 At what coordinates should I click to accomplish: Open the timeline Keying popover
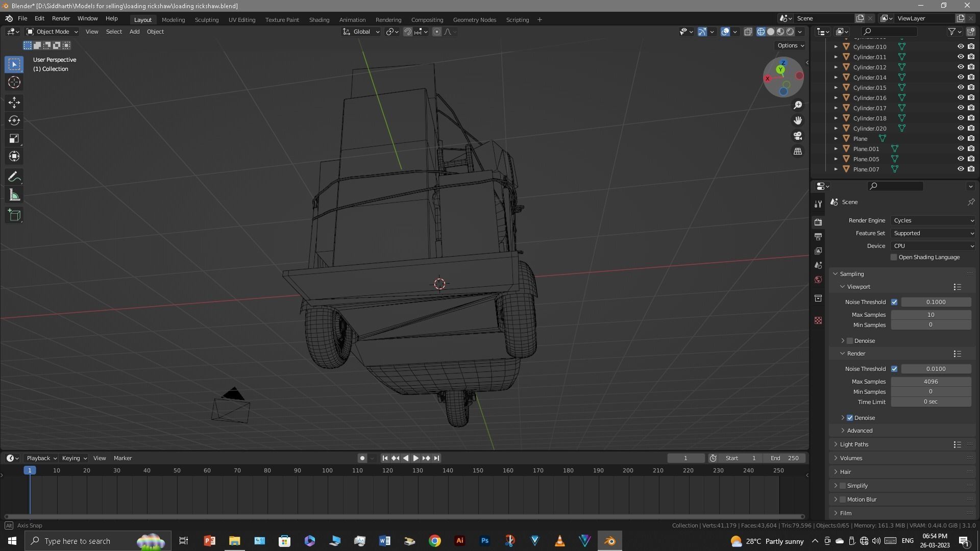click(74, 458)
